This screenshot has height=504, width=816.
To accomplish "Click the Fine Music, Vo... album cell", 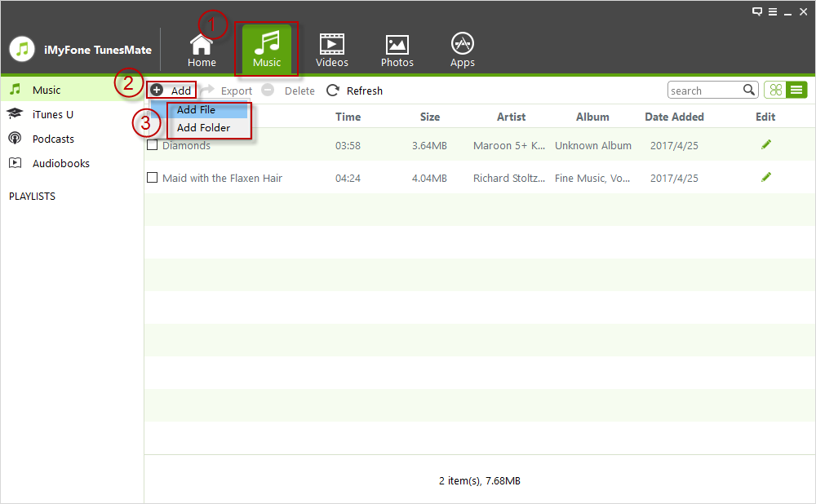I will point(592,178).
